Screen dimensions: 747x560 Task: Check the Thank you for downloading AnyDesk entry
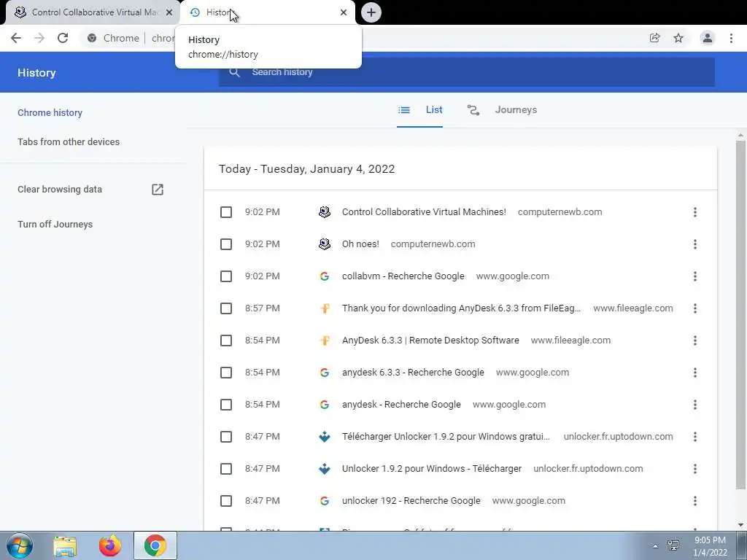coord(226,308)
